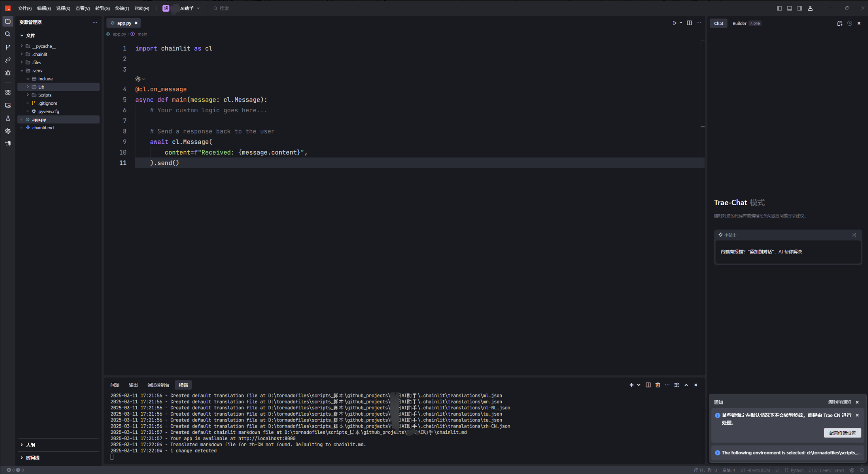Toggle the bottom panel layout button

[789, 8]
